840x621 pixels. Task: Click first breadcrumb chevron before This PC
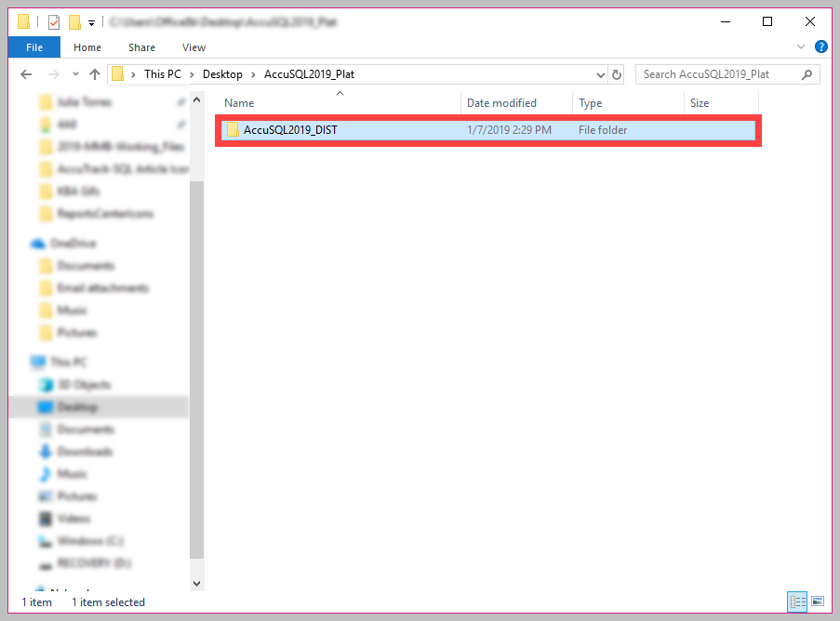coord(133,74)
